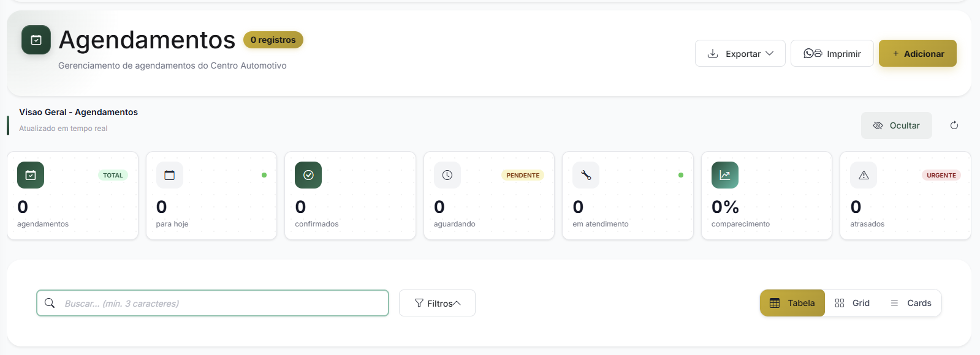The height and width of the screenshot is (355, 980).
Task: Click the 'confirmados' label
Action: (317, 224)
